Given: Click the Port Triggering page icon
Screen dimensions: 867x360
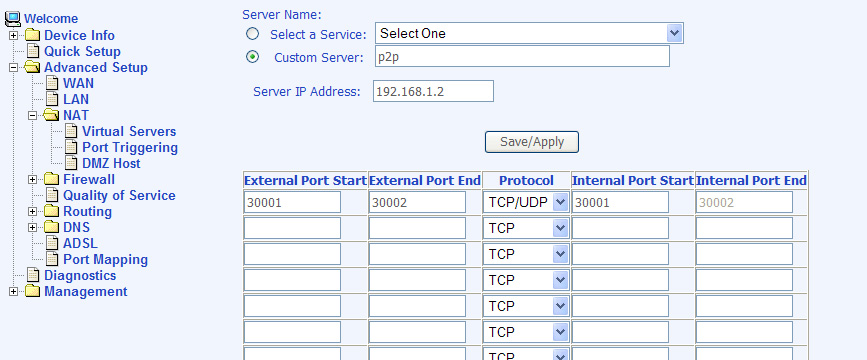Looking at the screenshot, I should coord(71,148).
